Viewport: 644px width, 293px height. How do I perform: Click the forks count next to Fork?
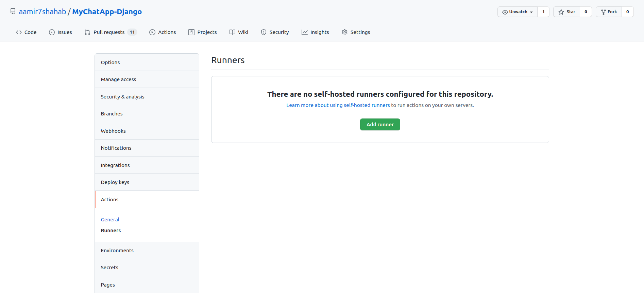click(x=628, y=12)
